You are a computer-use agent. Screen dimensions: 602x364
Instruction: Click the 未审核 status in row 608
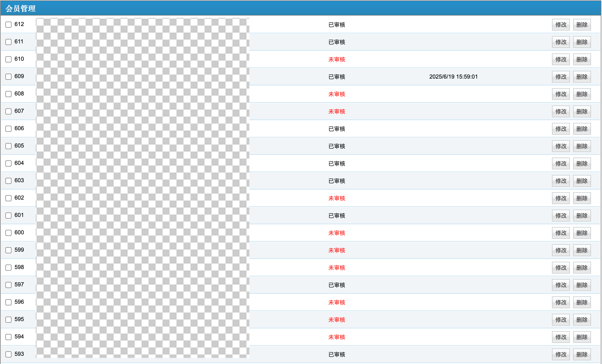[336, 94]
